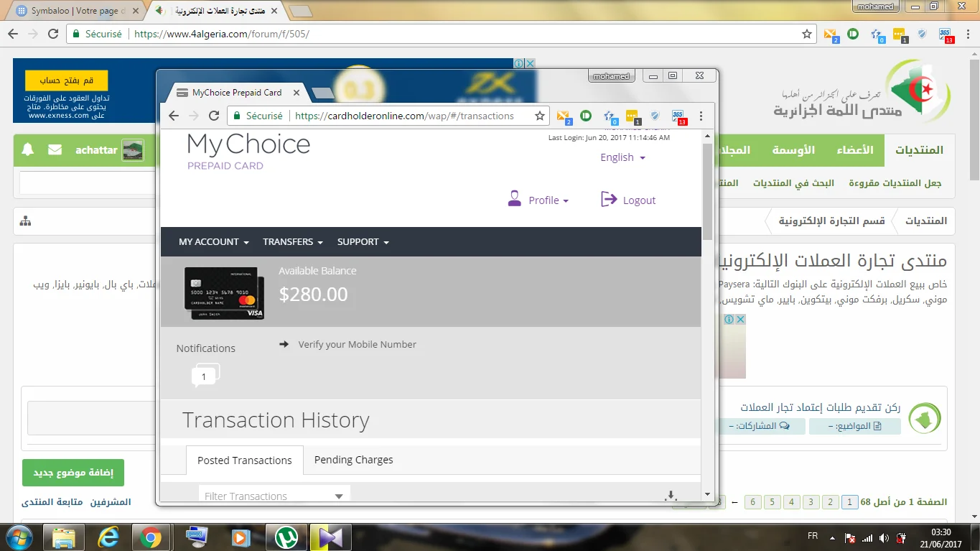Open the Filter Transactions combo box
Viewport: 980px width, 551px height.
[274, 496]
